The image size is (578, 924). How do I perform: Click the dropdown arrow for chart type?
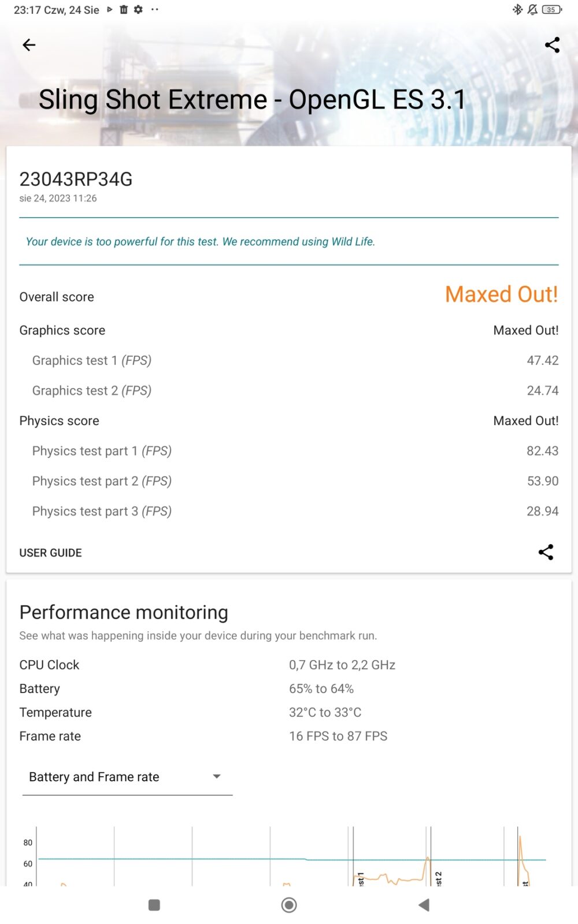(x=217, y=777)
